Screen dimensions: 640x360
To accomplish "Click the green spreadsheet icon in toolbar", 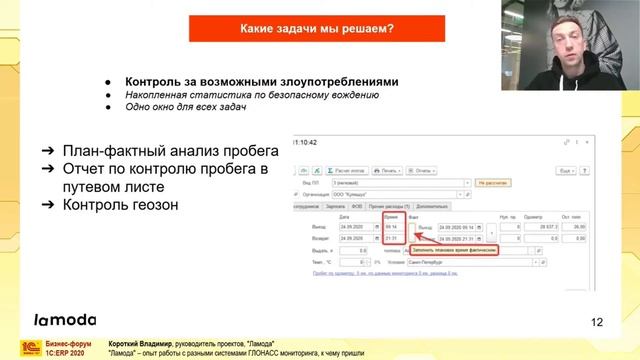I will coord(317,171).
